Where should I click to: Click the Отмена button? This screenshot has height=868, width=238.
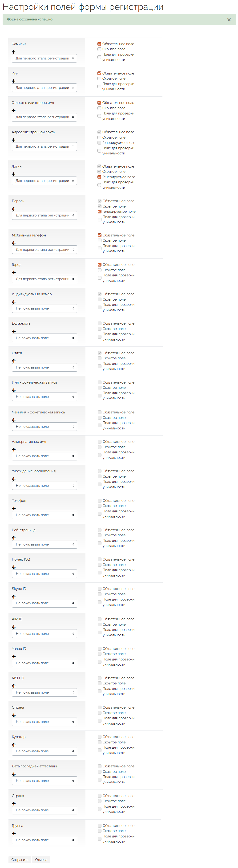[x=41, y=860]
